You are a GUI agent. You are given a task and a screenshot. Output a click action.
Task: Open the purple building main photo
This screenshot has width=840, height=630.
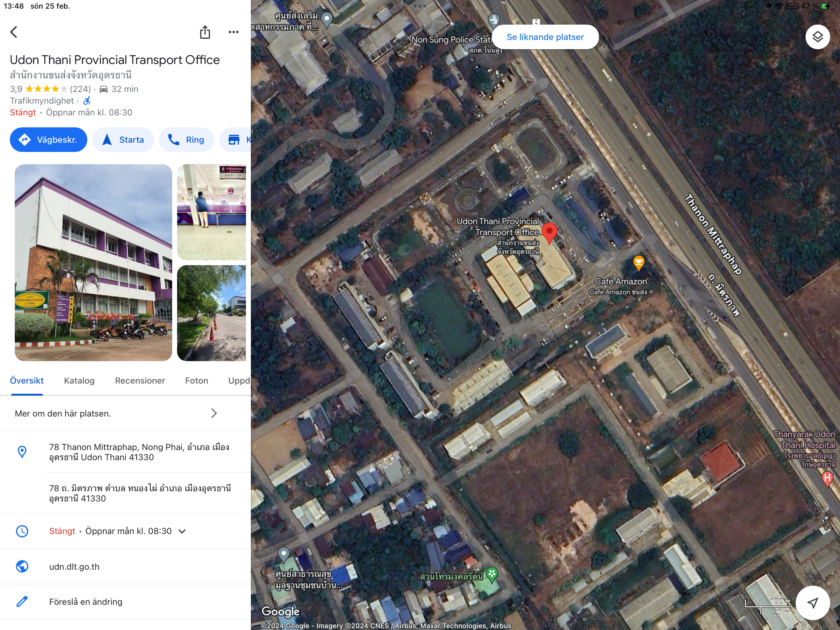tap(93, 263)
